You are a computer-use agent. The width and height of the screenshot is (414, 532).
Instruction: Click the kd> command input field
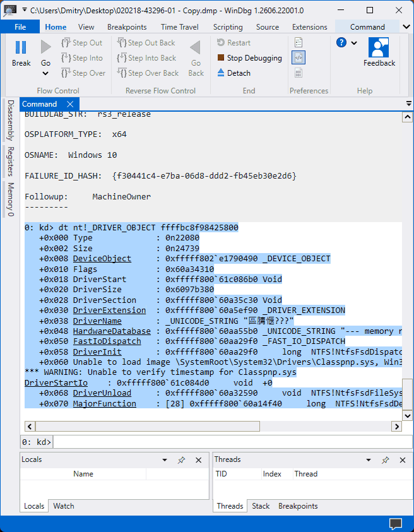(x=232, y=442)
